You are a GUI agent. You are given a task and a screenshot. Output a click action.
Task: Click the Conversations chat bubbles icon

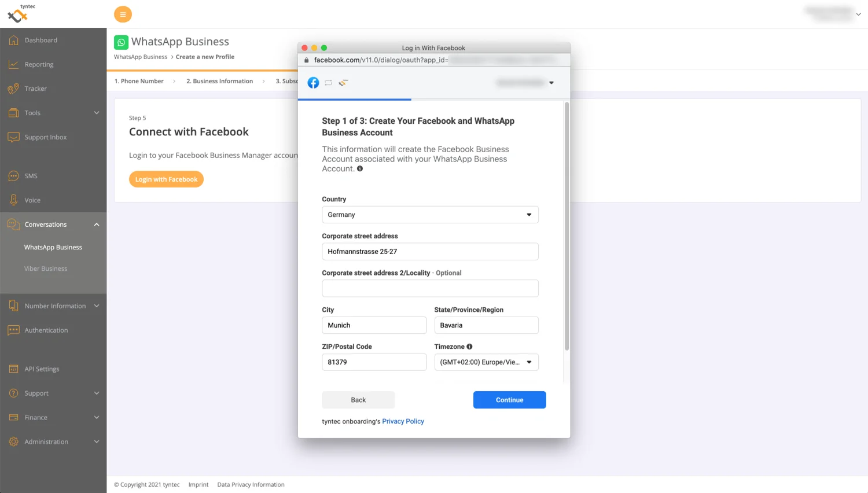tap(13, 225)
